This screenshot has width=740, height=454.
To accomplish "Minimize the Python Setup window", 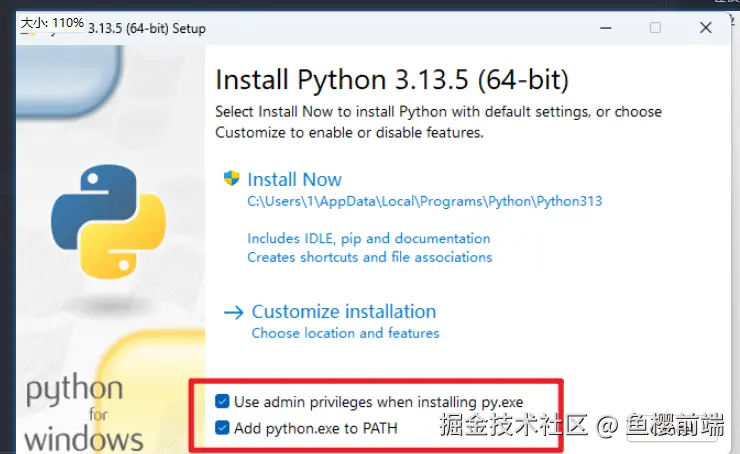I will tap(597, 28).
